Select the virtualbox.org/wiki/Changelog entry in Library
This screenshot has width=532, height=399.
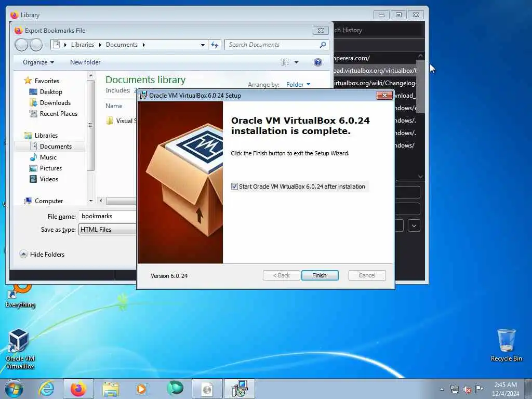coord(375,83)
